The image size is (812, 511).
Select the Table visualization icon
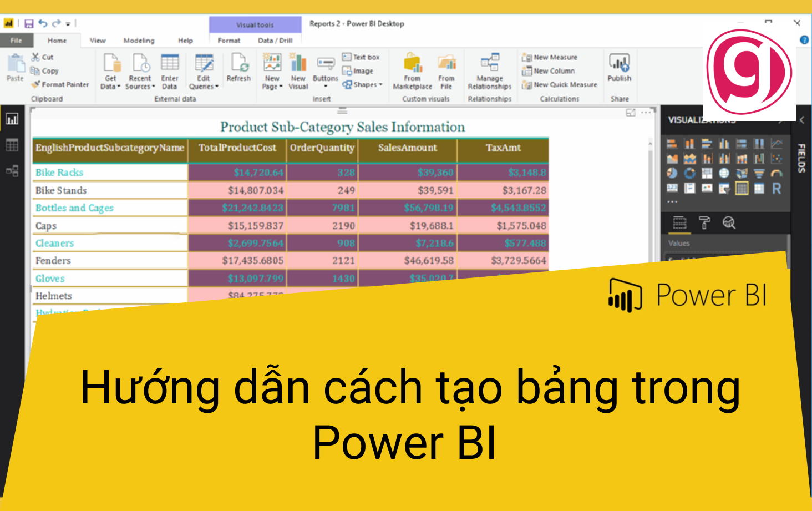(742, 189)
